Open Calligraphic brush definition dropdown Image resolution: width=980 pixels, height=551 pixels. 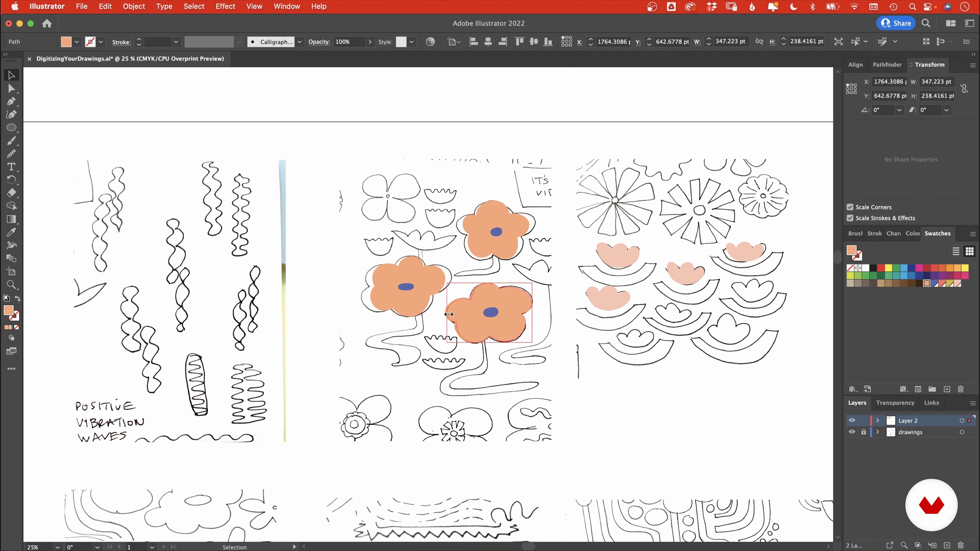point(300,42)
